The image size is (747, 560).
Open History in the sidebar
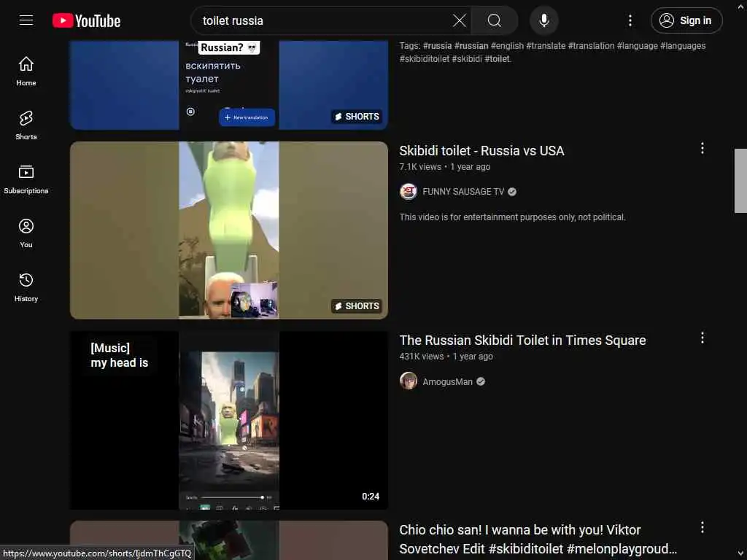click(x=26, y=287)
